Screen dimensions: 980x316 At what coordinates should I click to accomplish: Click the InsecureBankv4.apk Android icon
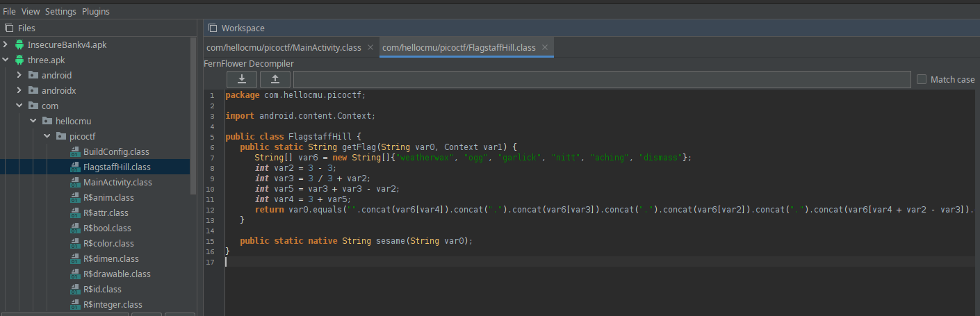click(19, 44)
